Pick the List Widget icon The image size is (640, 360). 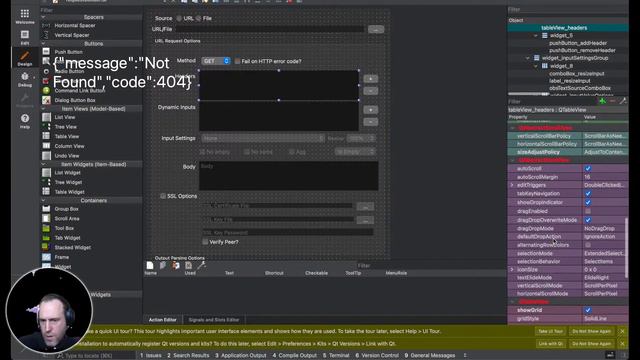pyautogui.click(x=46, y=173)
